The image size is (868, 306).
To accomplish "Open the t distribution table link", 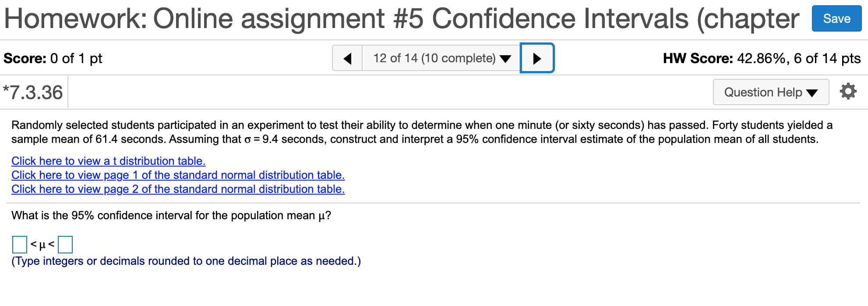I will [108, 161].
